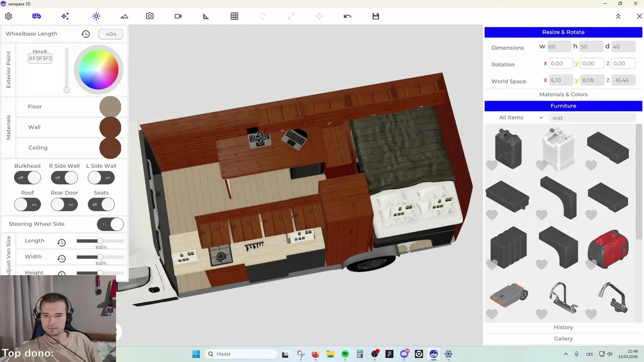Save the design with the floppy icon
The image size is (644, 362).
pyautogui.click(x=376, y=16)
